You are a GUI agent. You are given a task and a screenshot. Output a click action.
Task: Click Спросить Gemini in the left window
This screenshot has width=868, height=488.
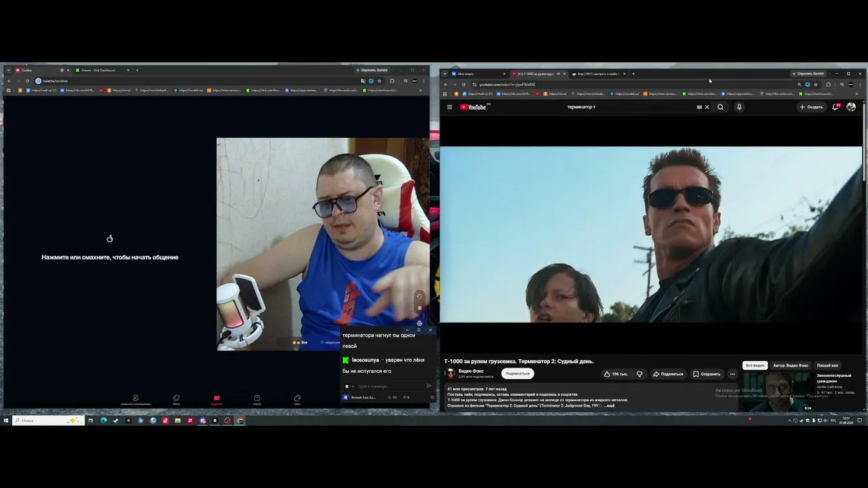click(372, 70)
